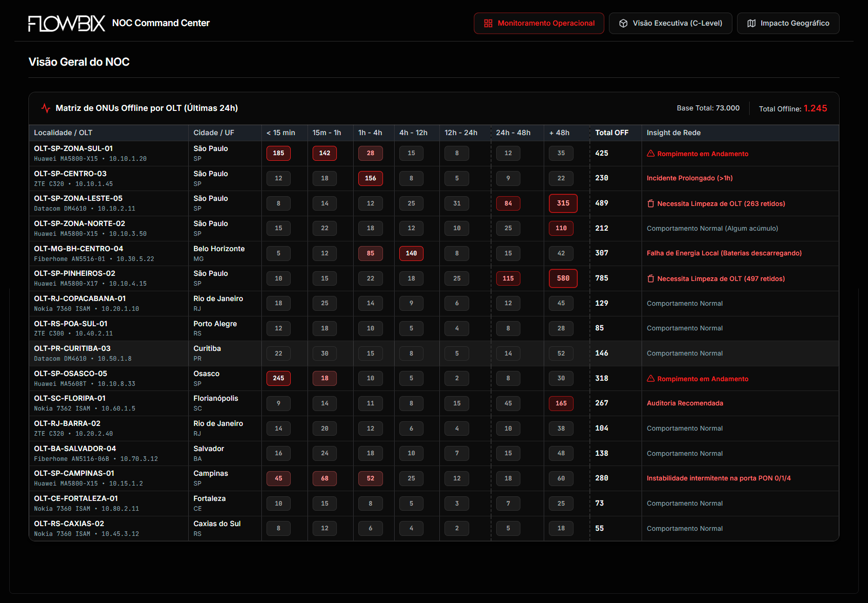
Task: Click the PON 0/1/4 instability insight
Action: click(719, 478)
